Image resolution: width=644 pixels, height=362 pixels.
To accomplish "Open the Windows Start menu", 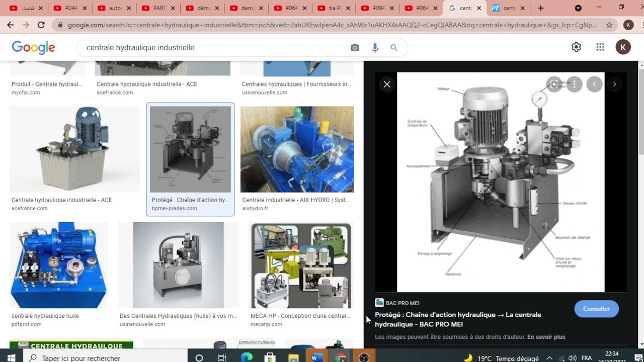I will pyautogui.click(x=11, y=358).
